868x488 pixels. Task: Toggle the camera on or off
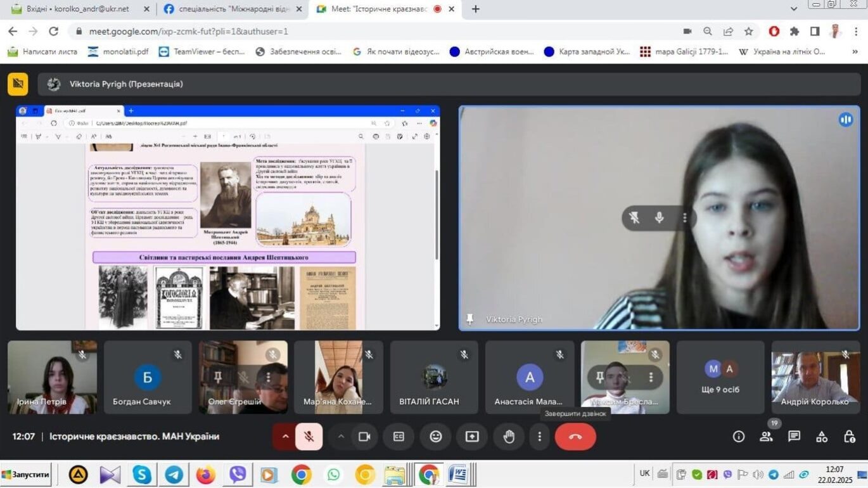(364, 437)
